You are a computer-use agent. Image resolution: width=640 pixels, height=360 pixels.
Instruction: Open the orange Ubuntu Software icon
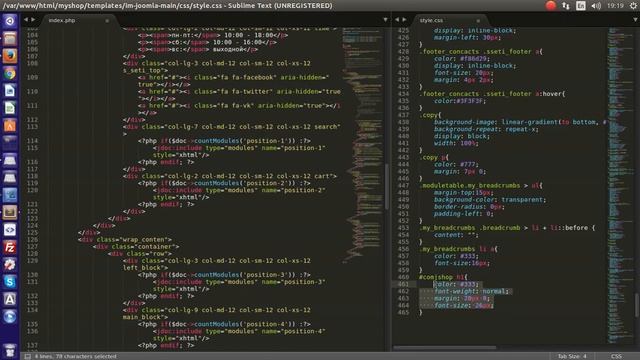coord(10,125)
